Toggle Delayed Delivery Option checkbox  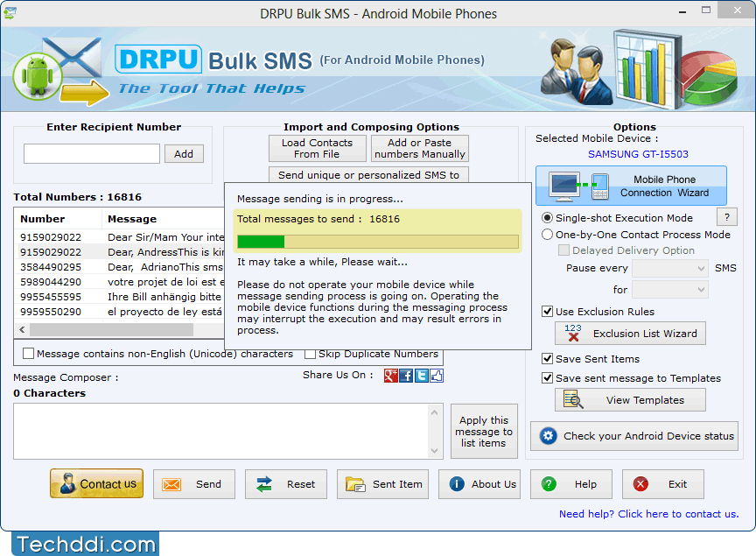(563, 250)
